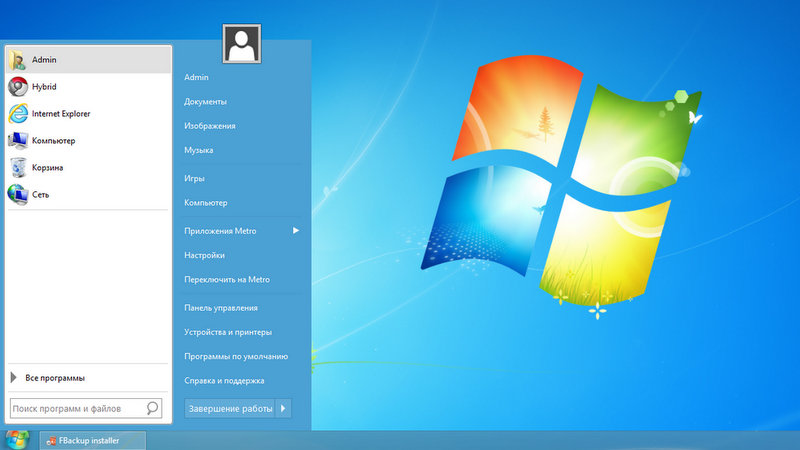Open the Internet Explorer icon
Viewport: 800px width, 450px height.
click(18, 114)
